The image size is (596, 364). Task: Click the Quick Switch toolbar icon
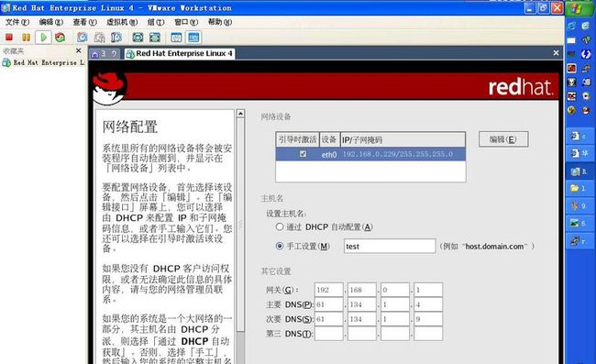click(155, 38)
